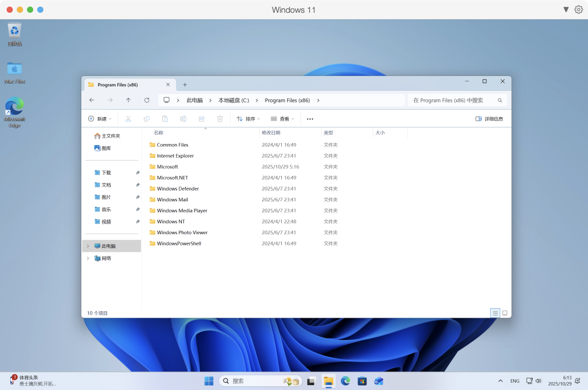Click 本地磁盘 (C:) in breadcrumb path
Image resolution: width=588 pixels, height=390 pixels.
click(x=234, y=100)
